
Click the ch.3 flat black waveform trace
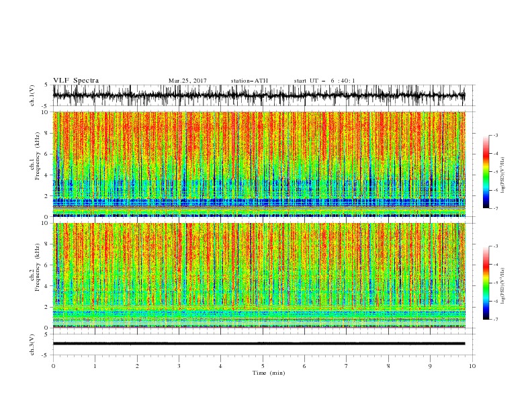259,344
